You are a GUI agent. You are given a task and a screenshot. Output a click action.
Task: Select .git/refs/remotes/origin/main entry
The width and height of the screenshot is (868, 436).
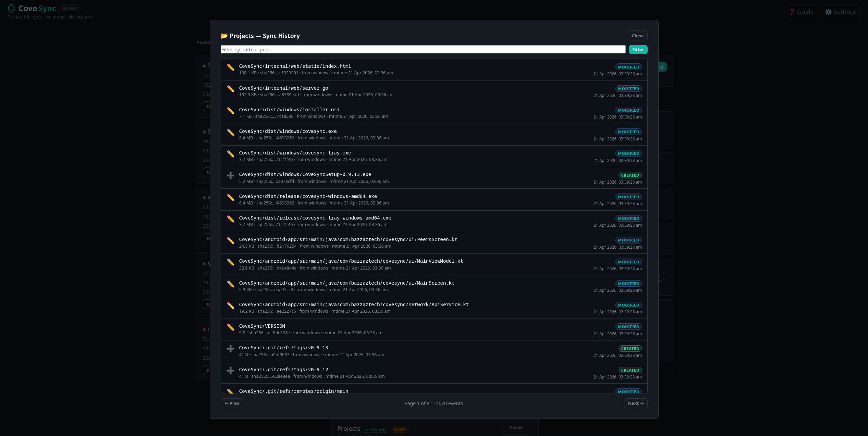click(293, 391)
